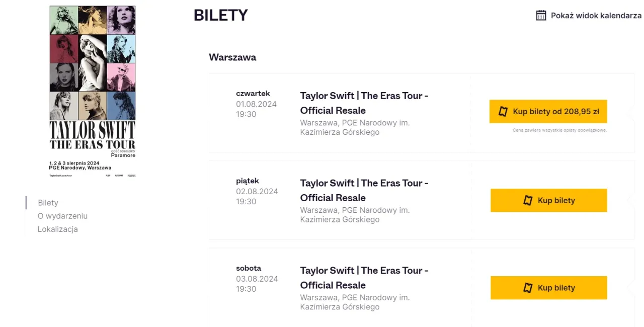Jump to the Lokalizacja section
This screenshot has width=644, height=327.
pos(58,229)
